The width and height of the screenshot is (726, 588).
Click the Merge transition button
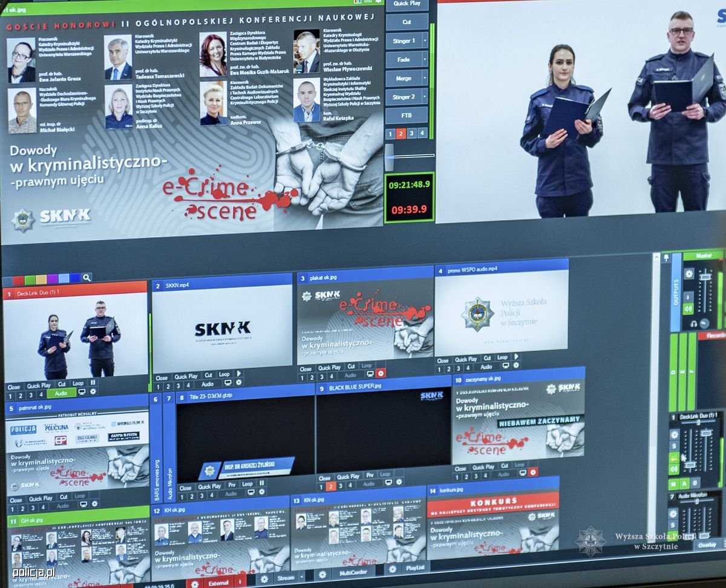tap(403, 79)
